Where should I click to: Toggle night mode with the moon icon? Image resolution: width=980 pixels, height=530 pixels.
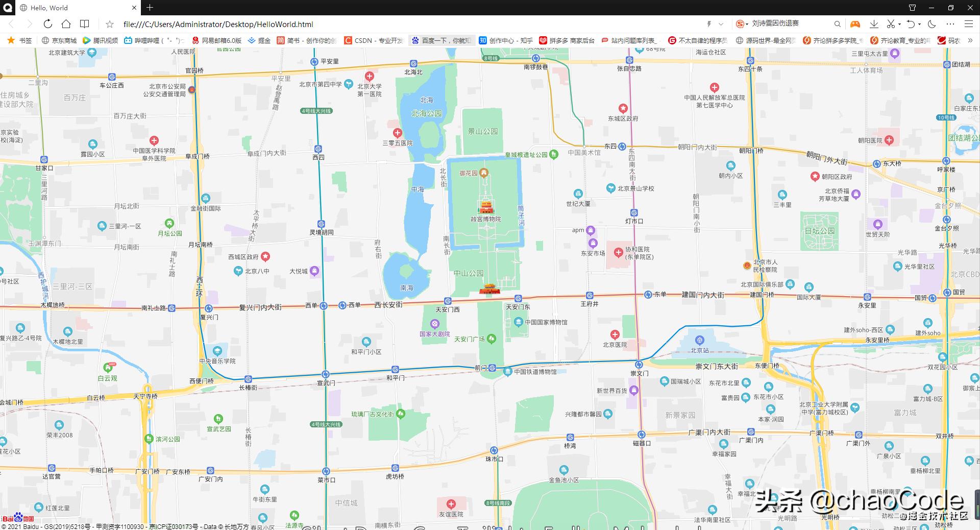pos(932,24)
